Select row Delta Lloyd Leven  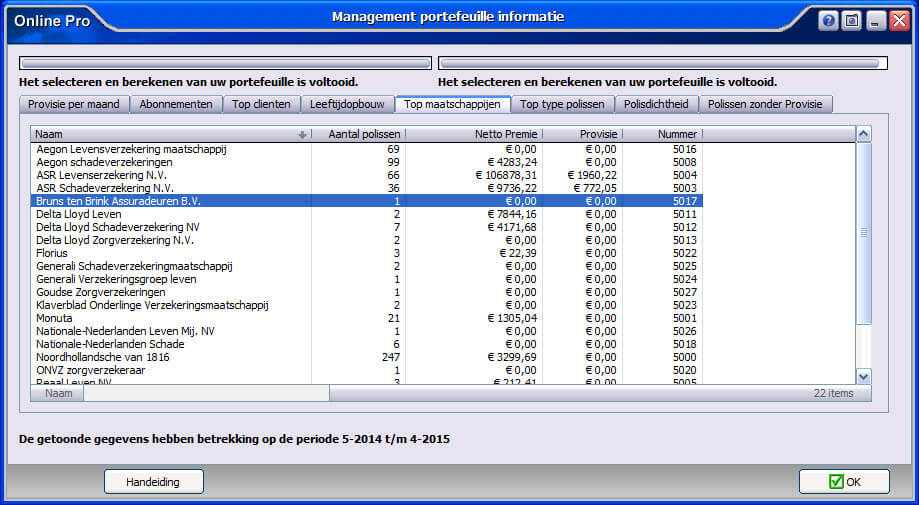pos(367,214)
